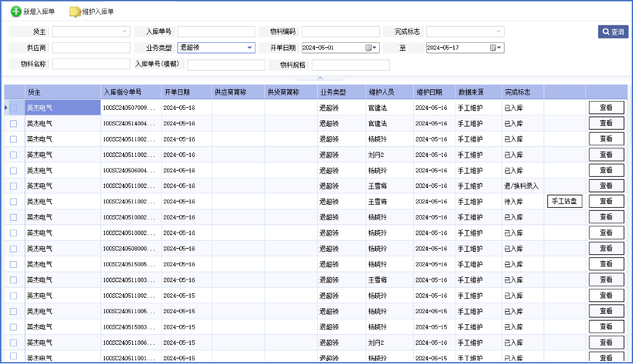The height and width of the screenshot is (364, 633).
Task: Click the 查询 search button
Action: click(613, 32)
